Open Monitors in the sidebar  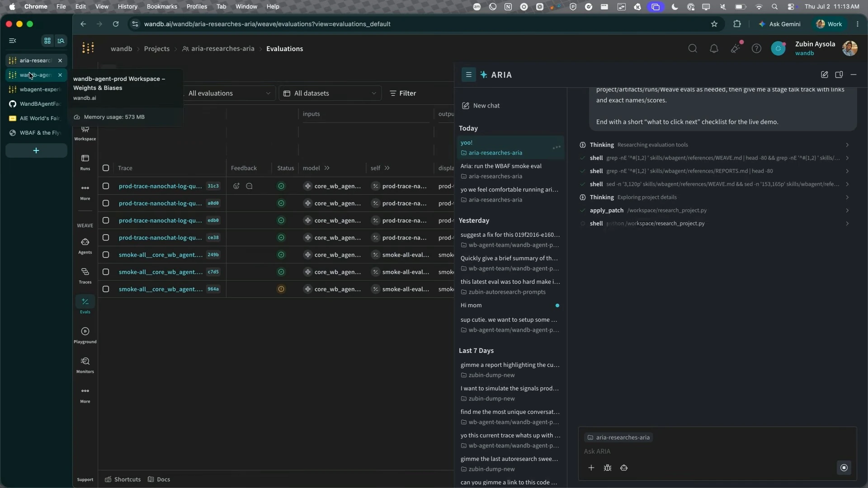coord(85,365)
